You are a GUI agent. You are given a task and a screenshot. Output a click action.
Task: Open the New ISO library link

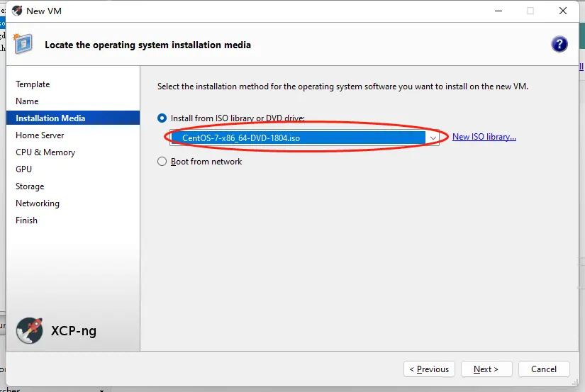(484, 137)
